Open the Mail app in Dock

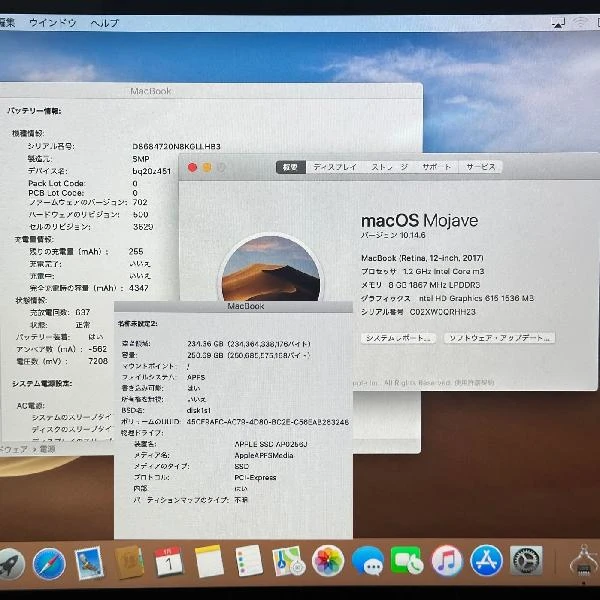tap(89, 562)
